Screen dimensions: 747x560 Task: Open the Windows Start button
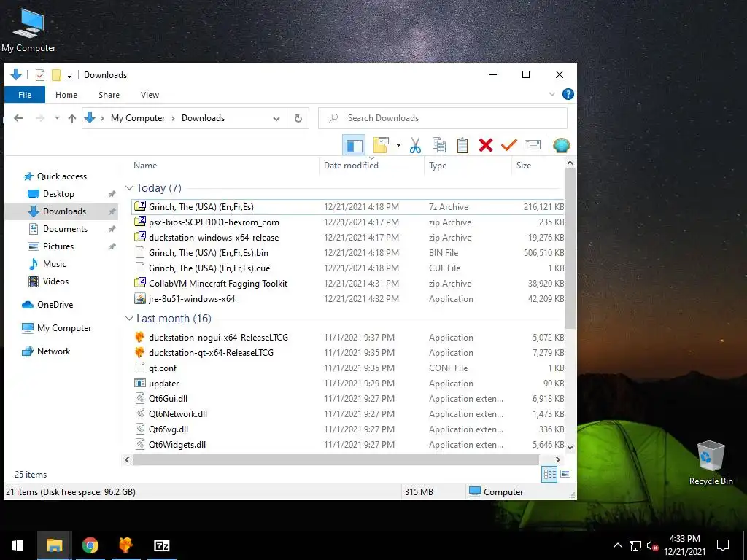click(x=18, y=545)
